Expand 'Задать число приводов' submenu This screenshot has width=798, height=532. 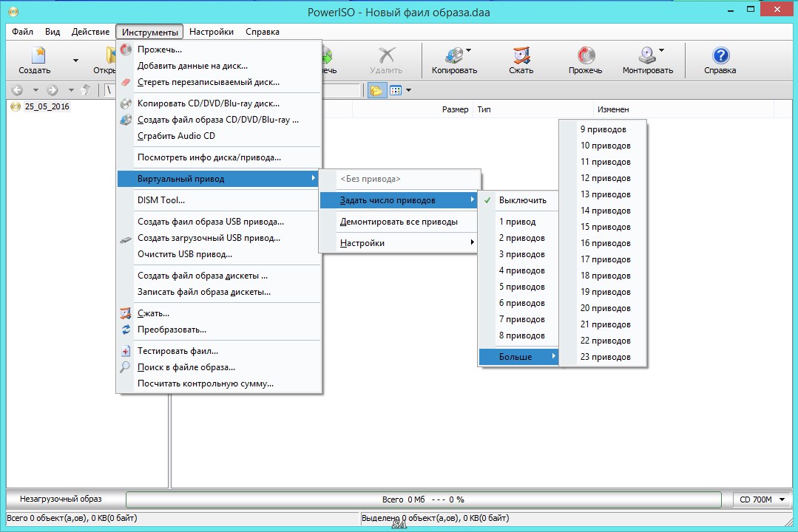[x=399, y=200]
